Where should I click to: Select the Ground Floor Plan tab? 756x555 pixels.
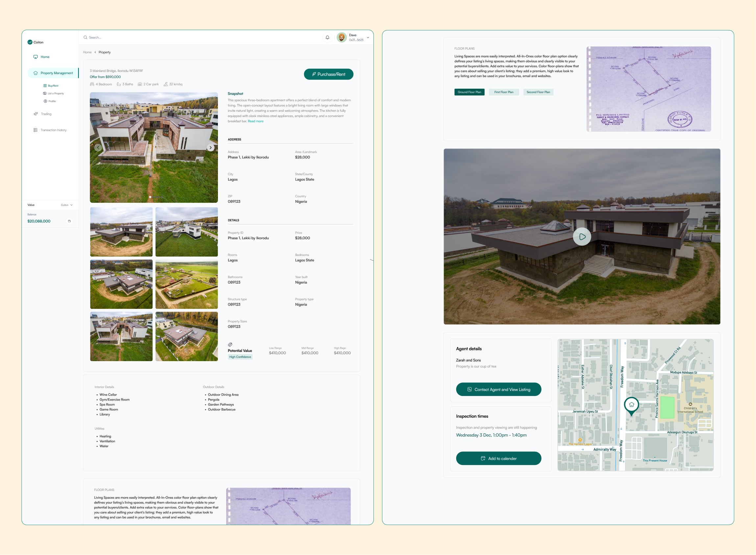click(469, 92)
